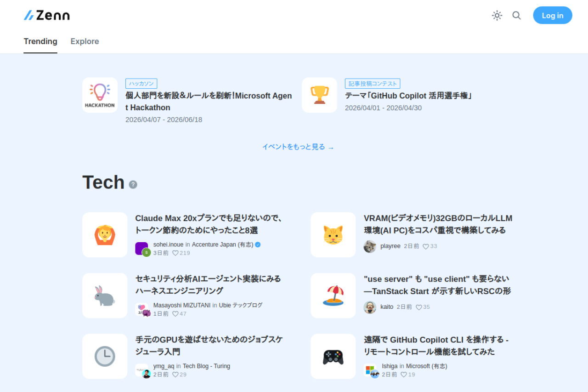This screenshot has width=588, height=392.
Task: Click the Tech section help question-mark icon
Action: pyautogui.click(x=133, y=185)
